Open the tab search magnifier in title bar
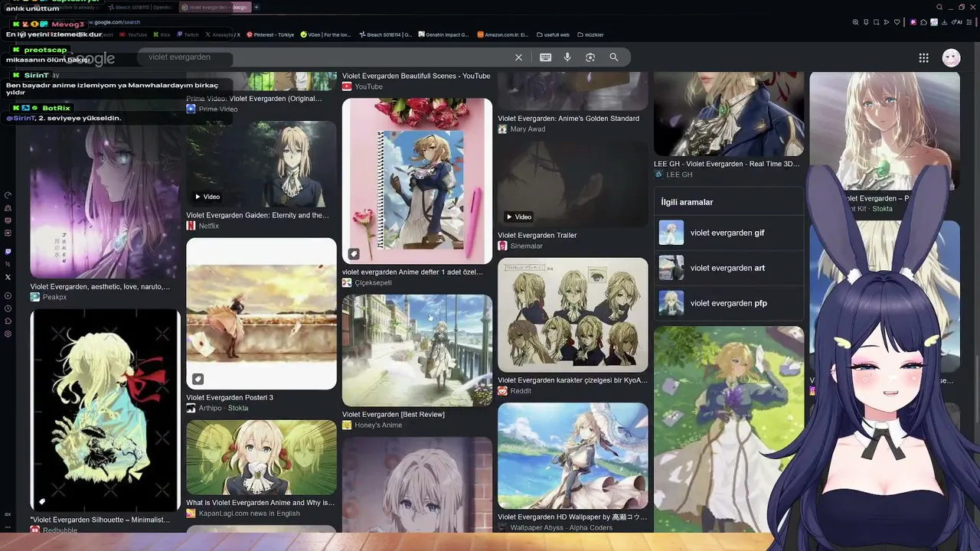Screen dimensions: 980x551 click(x=939, y=7)
